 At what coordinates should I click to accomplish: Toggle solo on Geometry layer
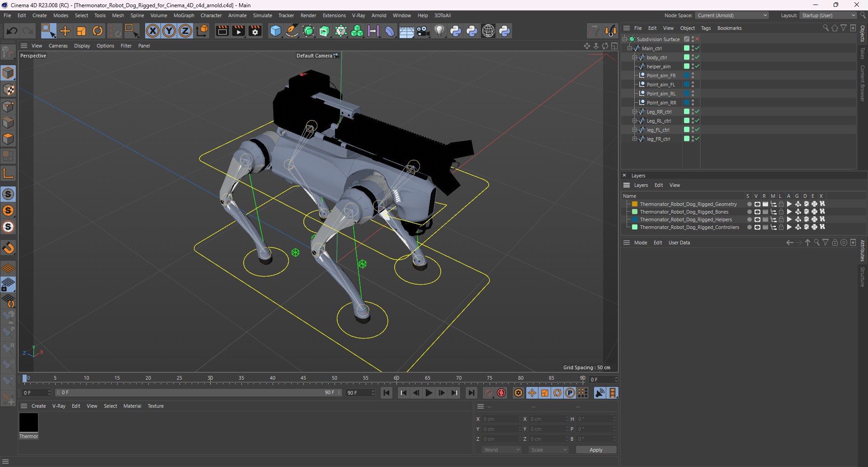pos(749,204)
